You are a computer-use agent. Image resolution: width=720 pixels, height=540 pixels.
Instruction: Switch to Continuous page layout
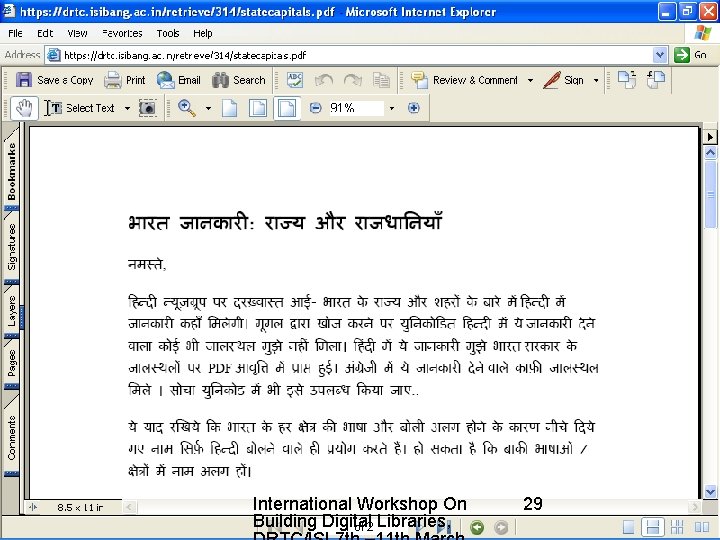[652, 527]
